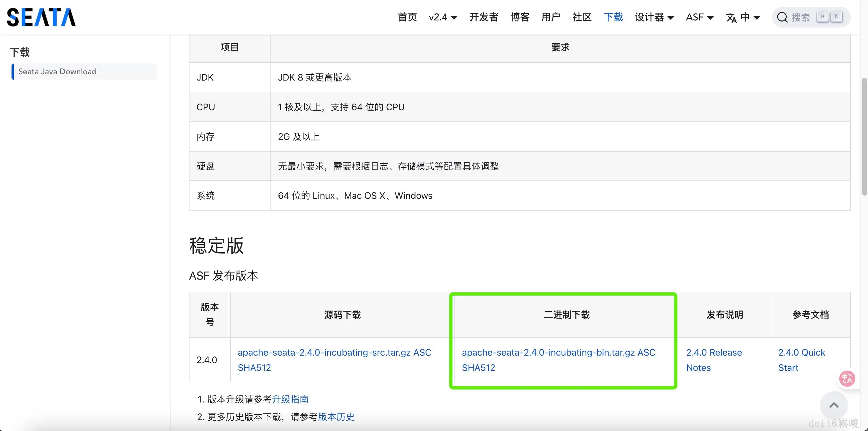Image resolution: width=868 pixels, height=431 pixels.
Task: Open the ASF dropdown menu
Action: [x=699, y=17]
